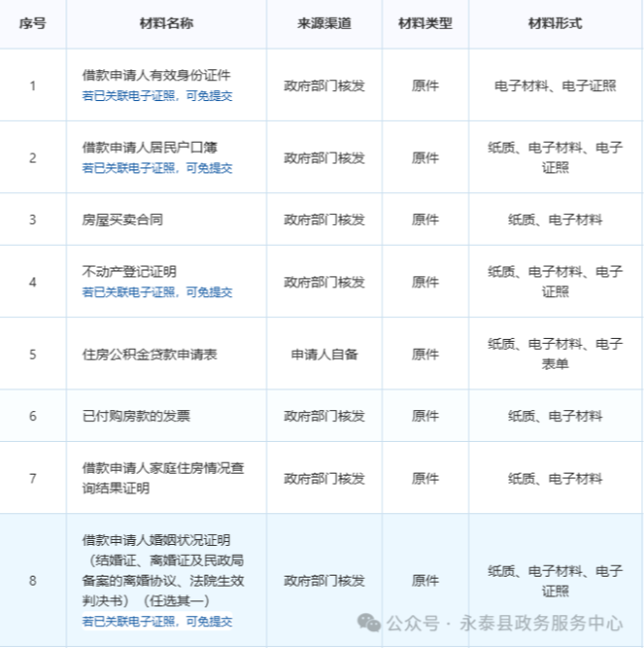644x648 pixels.
Task: Select 住房公积金贷款申请表 material name
Action: click(x=150, y=354)
